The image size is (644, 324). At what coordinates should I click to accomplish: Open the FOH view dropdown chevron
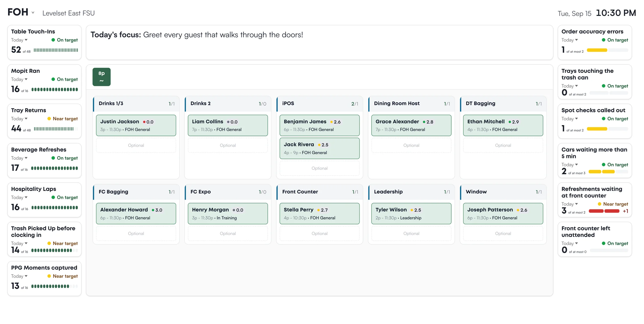33,13
